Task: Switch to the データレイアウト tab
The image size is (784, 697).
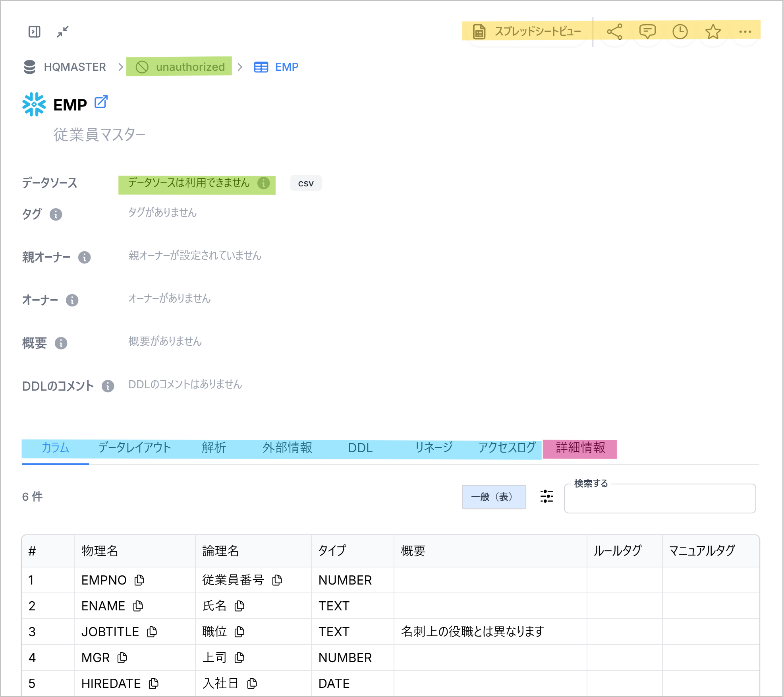Action: click(134, 448)
